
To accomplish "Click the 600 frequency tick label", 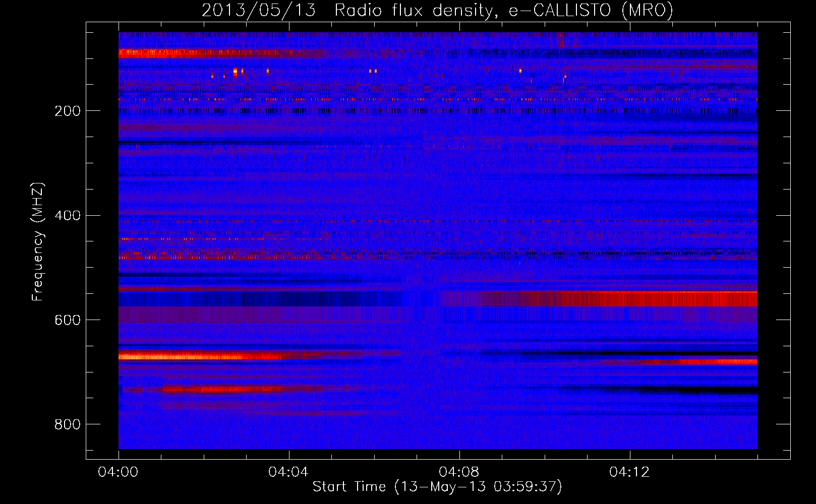I will point(68,321).
